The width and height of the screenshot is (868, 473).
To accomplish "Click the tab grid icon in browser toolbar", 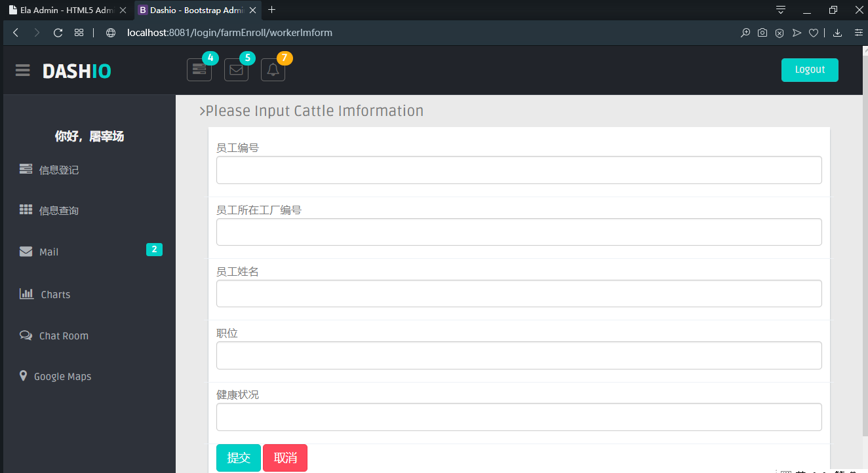I will 79,32.
